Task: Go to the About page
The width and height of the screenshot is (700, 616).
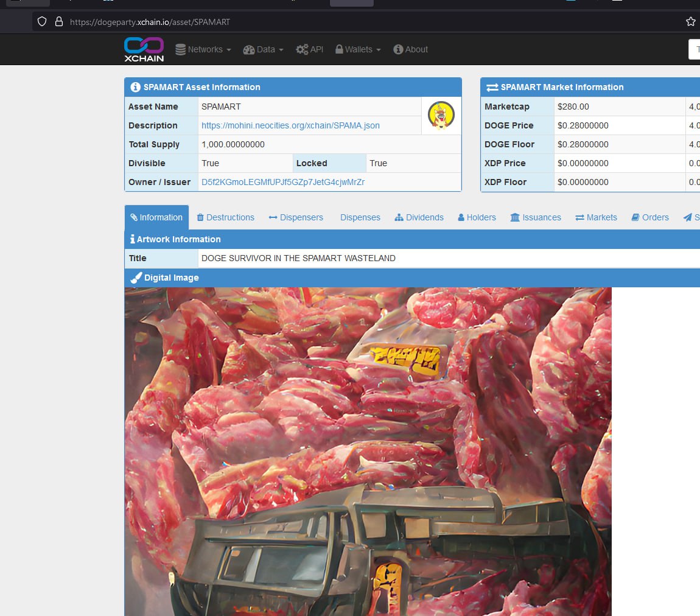Action: 410,49
